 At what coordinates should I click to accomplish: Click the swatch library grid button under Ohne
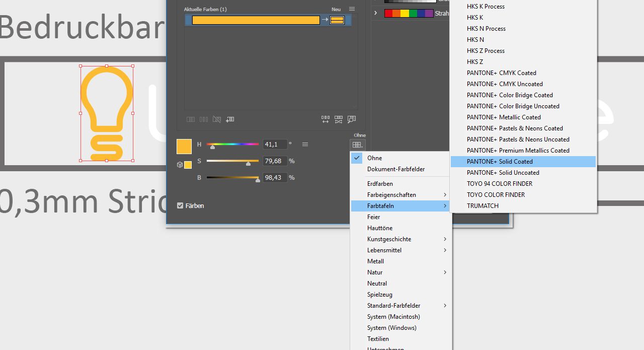click(x=357, y=145)
